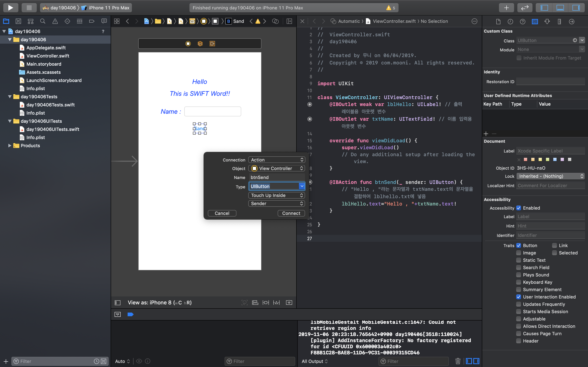Open the Library plus button
Screen dimensions: 588x367
coord(506,8)
